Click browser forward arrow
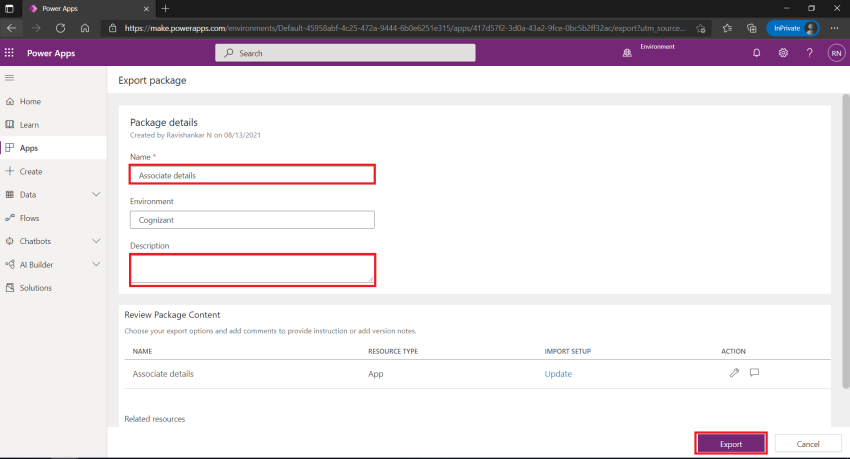The image size is (850, 459). pos(36,28)
